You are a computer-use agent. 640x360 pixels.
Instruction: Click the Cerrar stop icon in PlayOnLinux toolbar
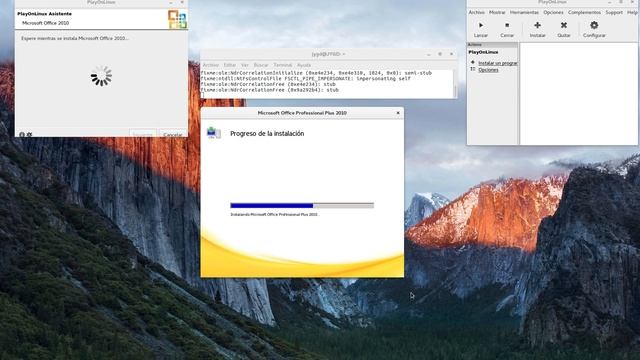[x=507, y=25]
